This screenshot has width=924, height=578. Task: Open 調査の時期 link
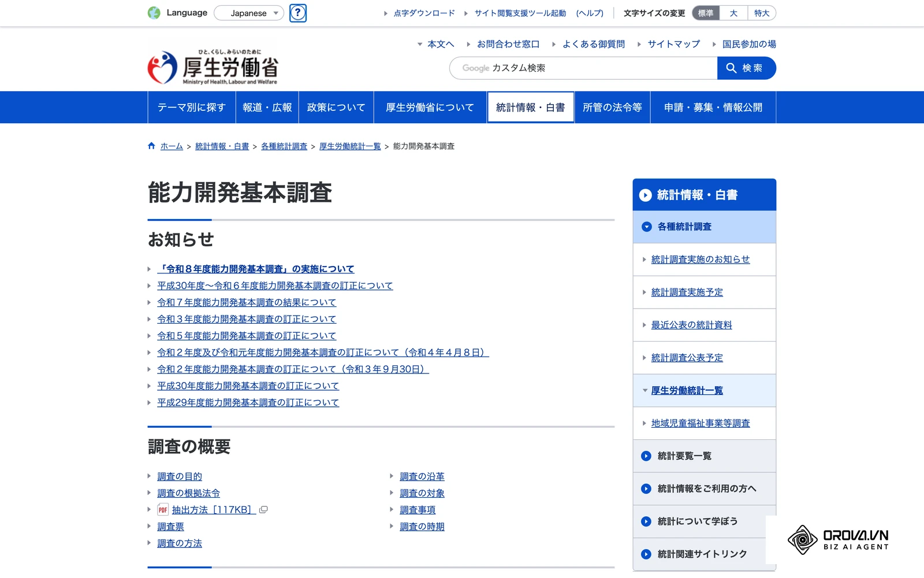422,527
